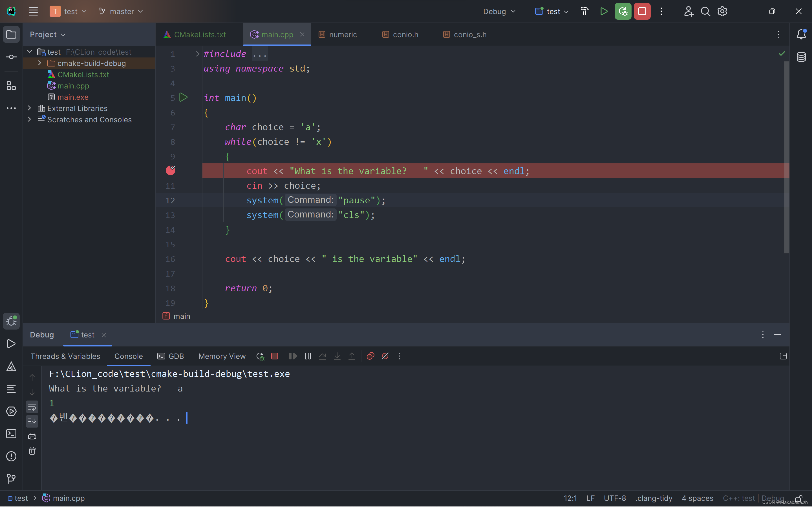Screen dimensions: 812x507
Task: Clear the console with trash icon
Action: [32, 451]
